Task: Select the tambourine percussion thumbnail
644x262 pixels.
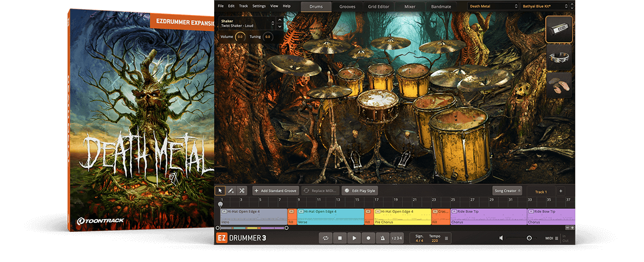Action: [559, 57]
